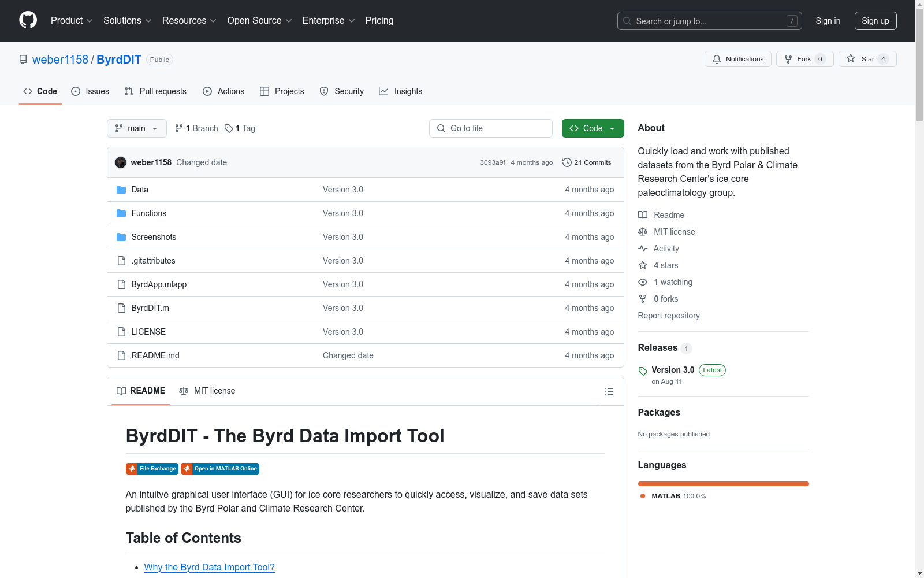Open the Insights tab
Screen dimensions: 924x578
click(400, 91)
